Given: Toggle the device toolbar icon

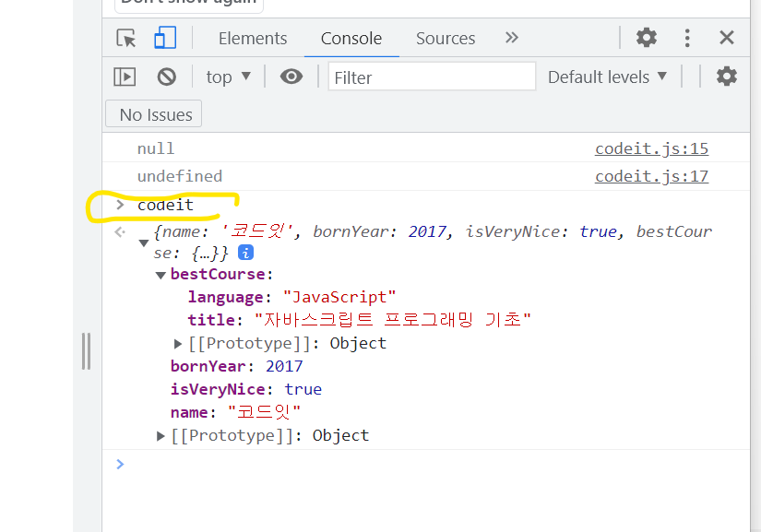Looking at the screenshot, I should [165, 38].
